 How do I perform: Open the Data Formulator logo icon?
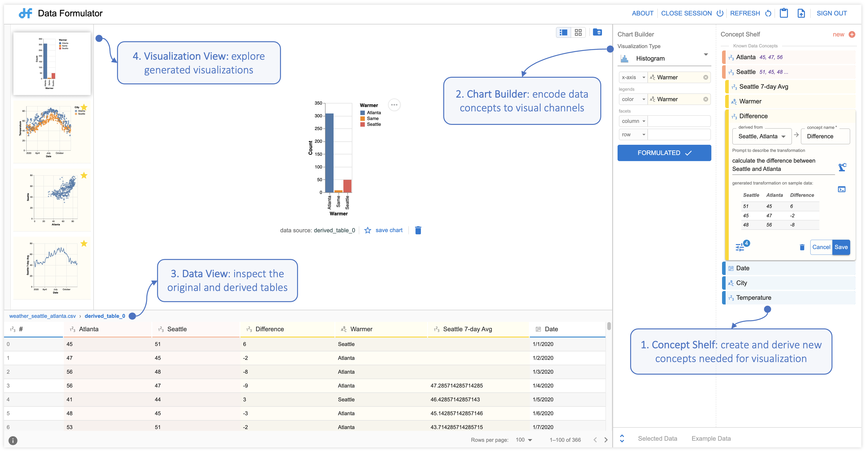25,13
